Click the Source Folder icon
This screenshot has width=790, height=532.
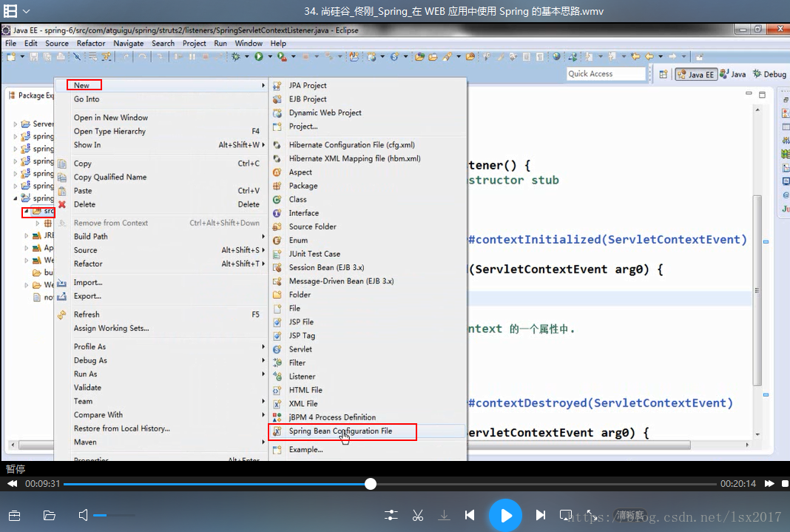click(x=277, y=226)
